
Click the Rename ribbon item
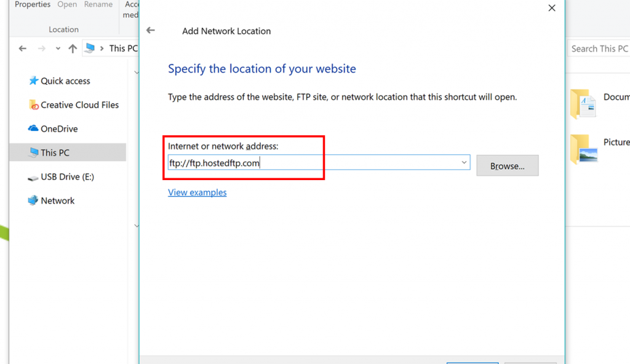click(98, 4)
